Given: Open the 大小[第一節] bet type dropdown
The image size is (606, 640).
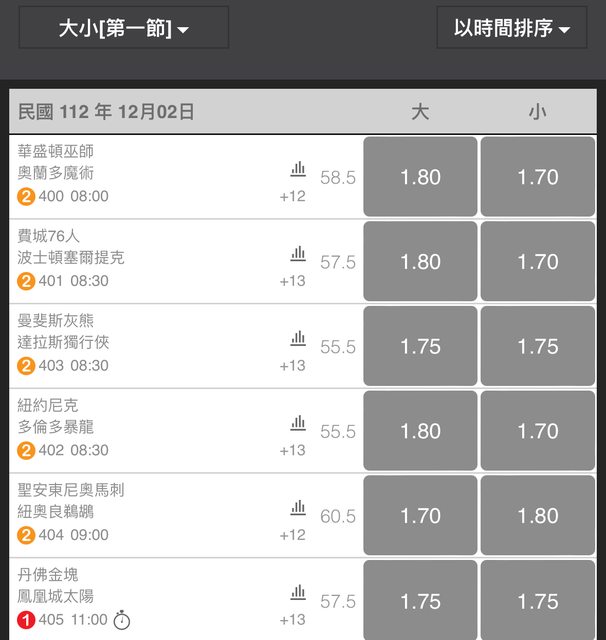Looking at the screenshot, I should 124,28.
